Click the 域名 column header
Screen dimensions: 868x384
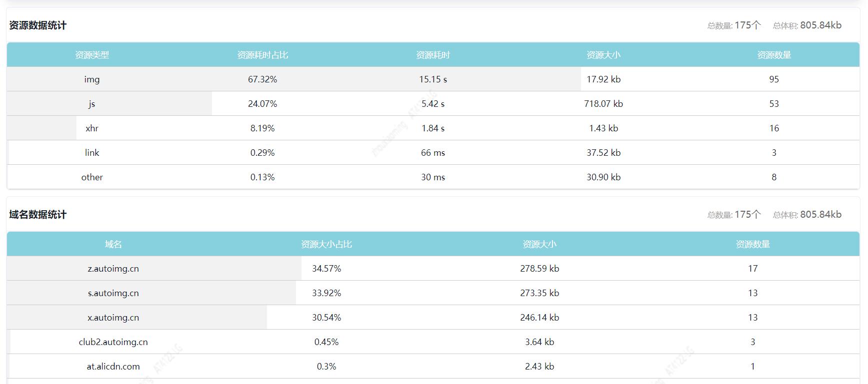coord(113,244)
